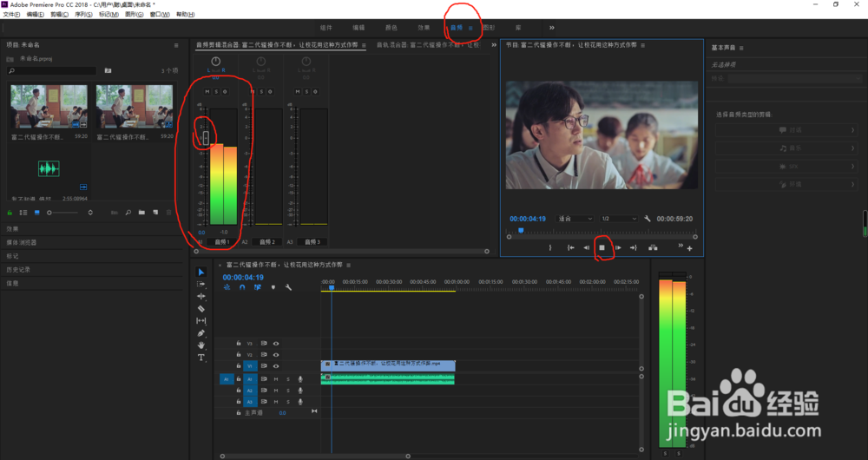Go to In point

[x=571, y=247]
